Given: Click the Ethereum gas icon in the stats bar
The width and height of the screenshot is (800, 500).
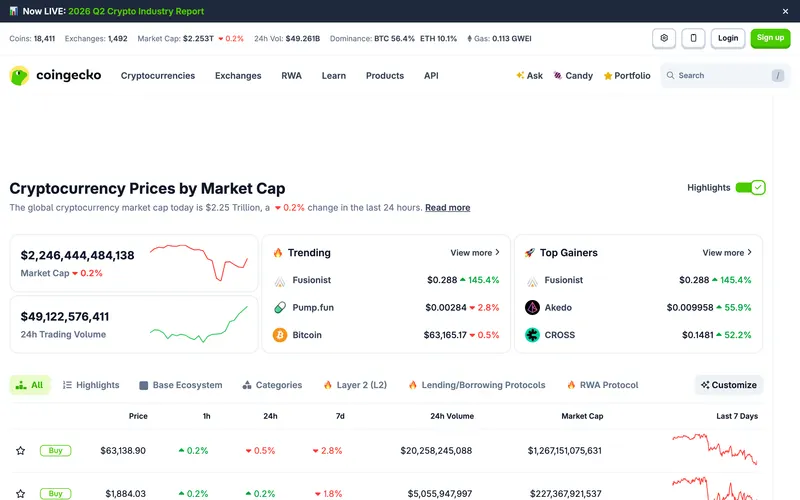Looking at the screenshot, I should pyautogui.click(x=469, y=39).
